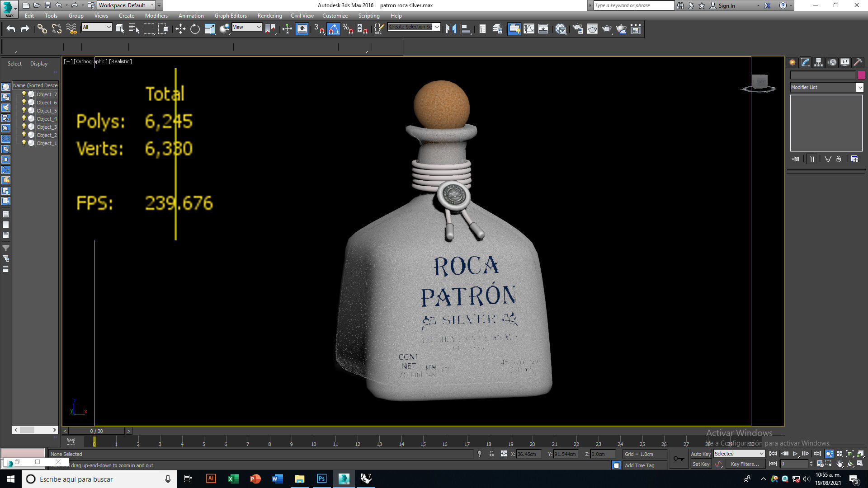The height and width of the screenshot is (488, 868).
Task: Expand the Create Selection Set dropdown
Action: tap(437, 27)
